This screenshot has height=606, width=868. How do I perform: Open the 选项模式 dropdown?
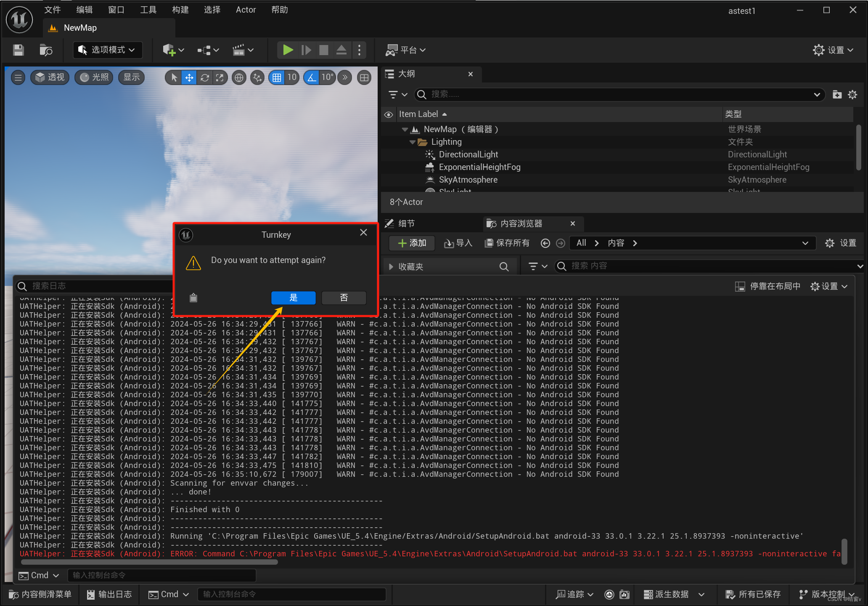click(107, 50)
